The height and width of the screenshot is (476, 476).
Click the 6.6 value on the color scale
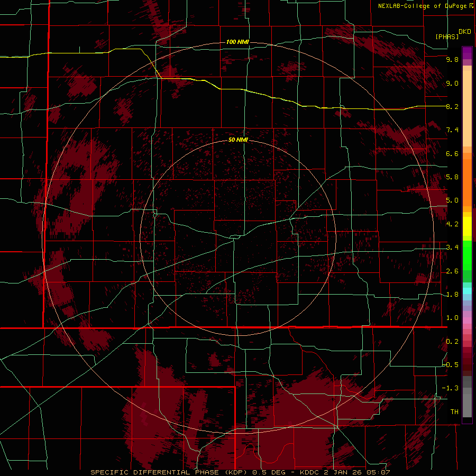[452, 153]
